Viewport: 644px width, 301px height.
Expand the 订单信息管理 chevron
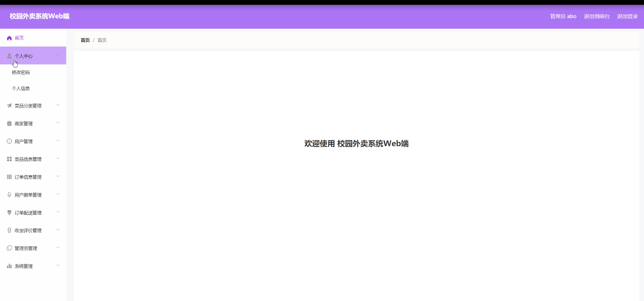coord(58,176)
